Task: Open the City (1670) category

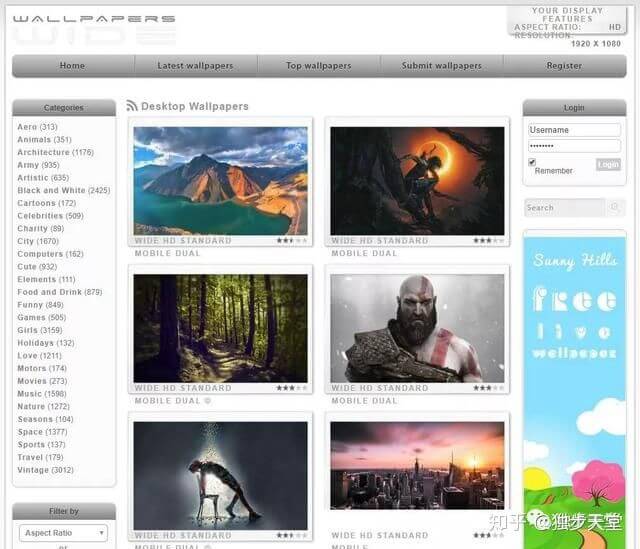Action: [38, 241]
